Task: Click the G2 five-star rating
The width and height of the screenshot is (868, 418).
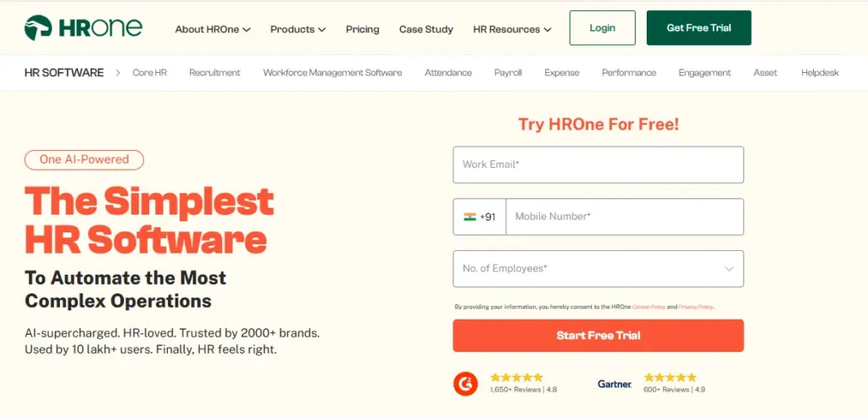Action: click(x=516, y=377)
